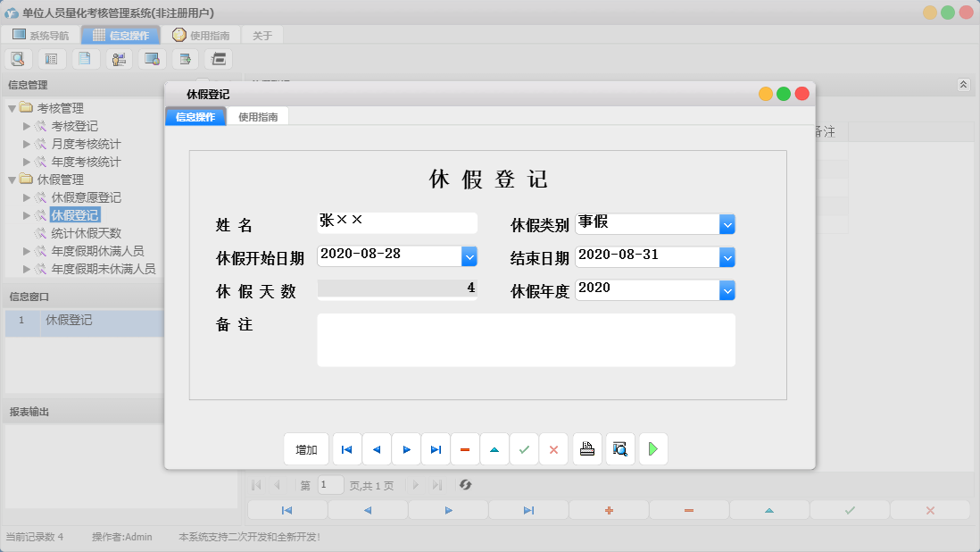Click the green play icon in the dialog
The height and width of the screenshot is (552, 980).
point(652,449)
